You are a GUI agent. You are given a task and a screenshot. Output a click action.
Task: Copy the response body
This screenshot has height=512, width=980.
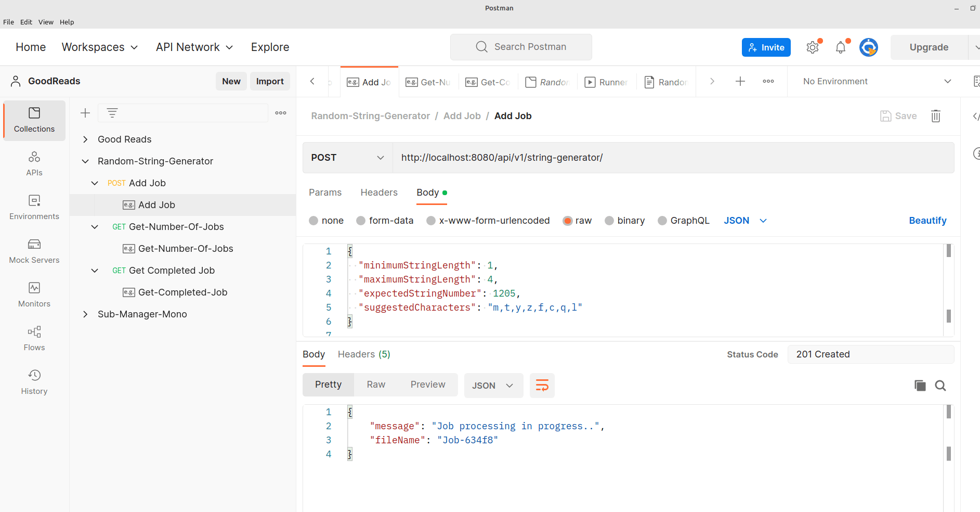click(x=919, y=386)
